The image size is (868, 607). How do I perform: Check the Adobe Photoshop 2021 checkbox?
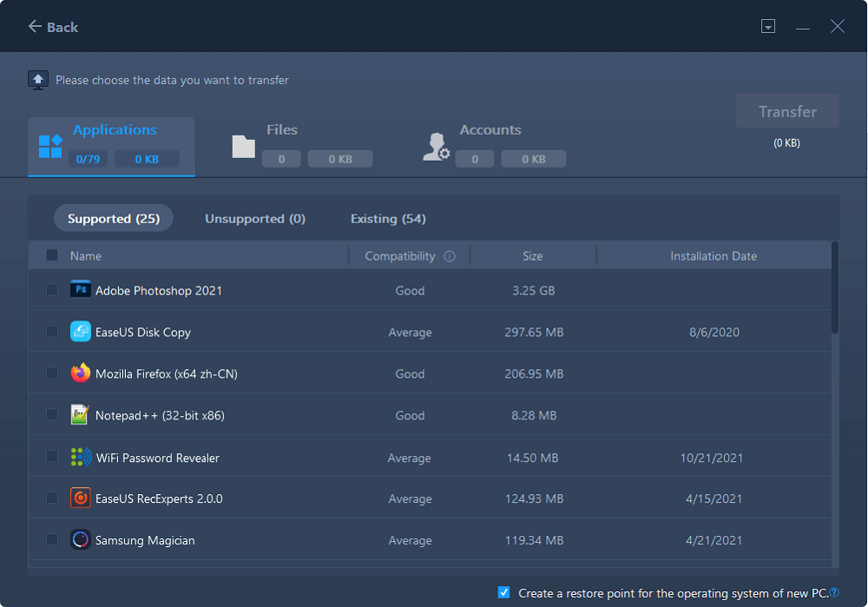52,289
